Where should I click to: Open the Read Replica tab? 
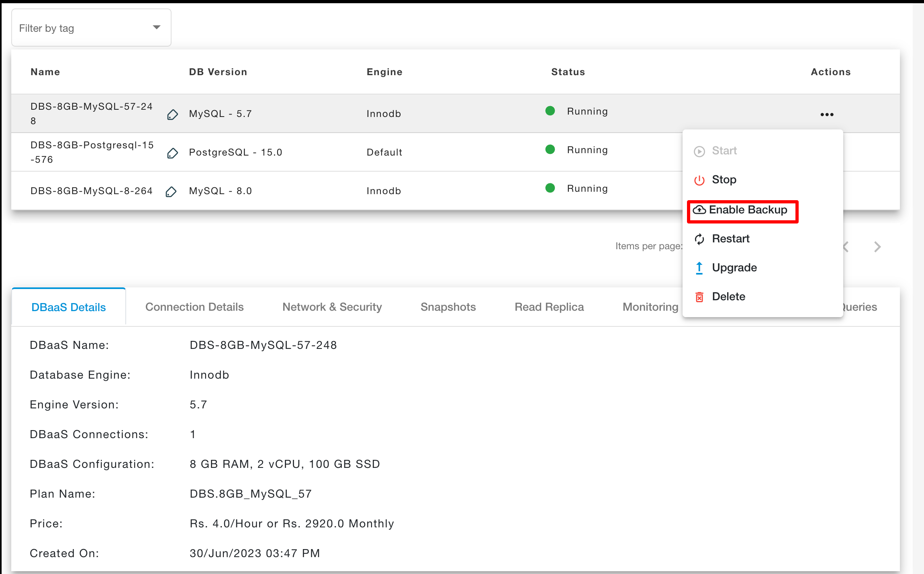pyautogui.click(x=550, y=307)
